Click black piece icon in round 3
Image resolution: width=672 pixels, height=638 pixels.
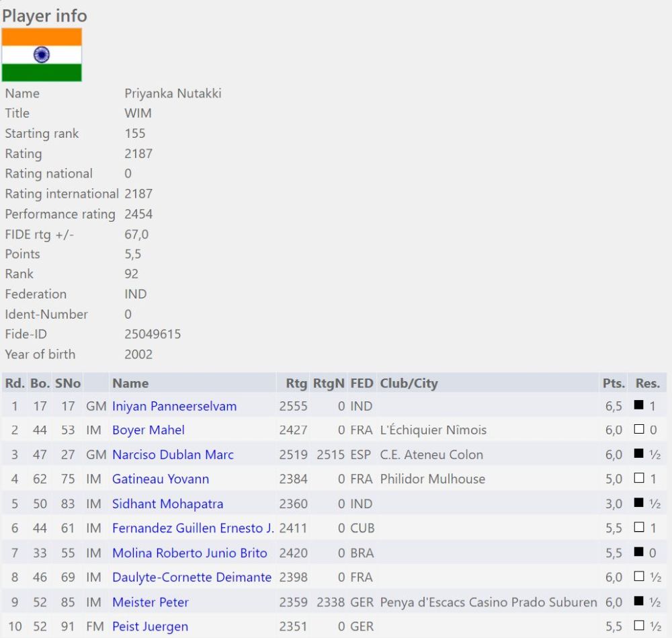point(639,455)
